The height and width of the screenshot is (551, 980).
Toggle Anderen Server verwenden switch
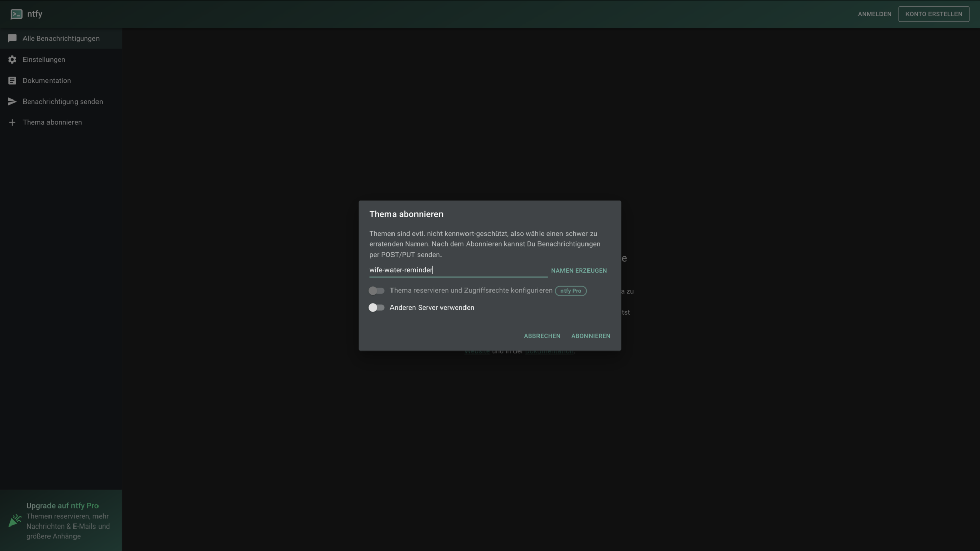coord(376,308)
